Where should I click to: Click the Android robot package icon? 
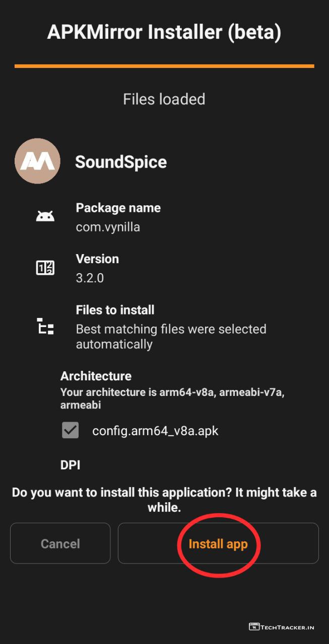tap(45, 216)
